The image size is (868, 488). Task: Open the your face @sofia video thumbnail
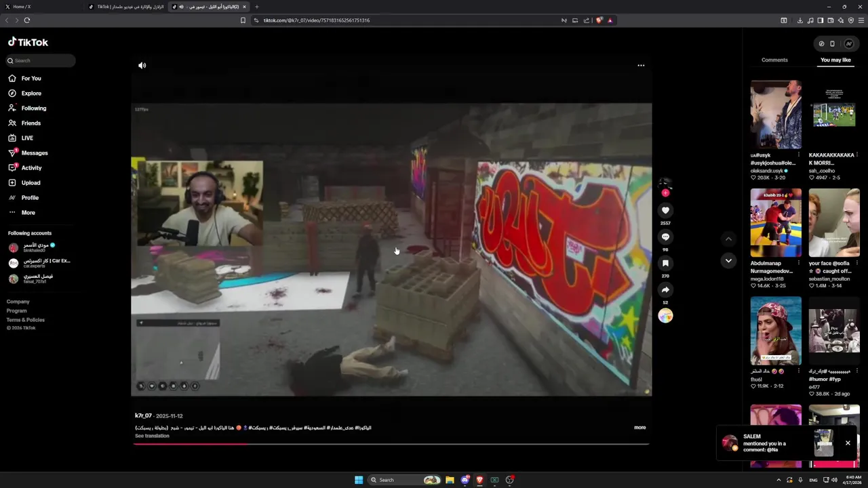(834, 223)
